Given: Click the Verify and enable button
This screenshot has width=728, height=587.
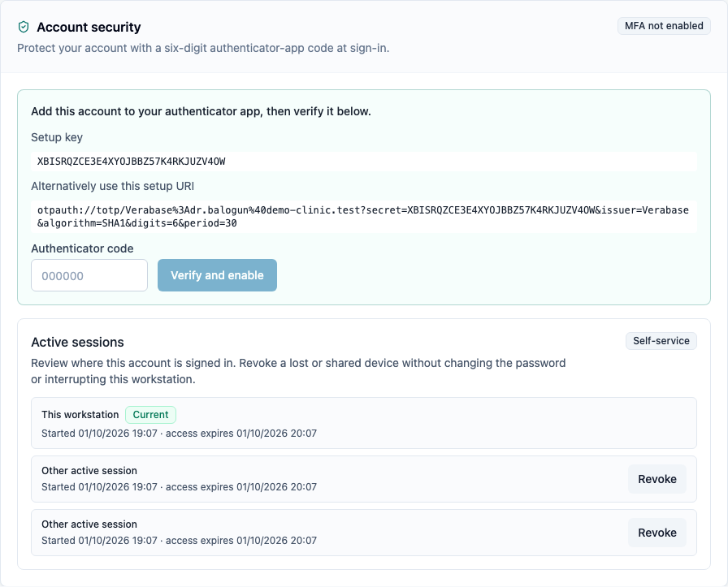Looking at the screenshot, I should pyautogui.click(x=217, y=275).
